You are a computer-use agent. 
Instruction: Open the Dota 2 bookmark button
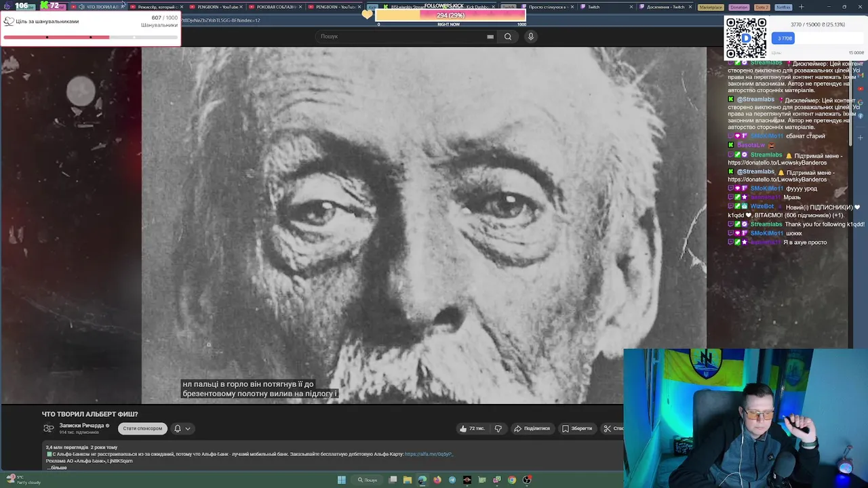point(762,7)
